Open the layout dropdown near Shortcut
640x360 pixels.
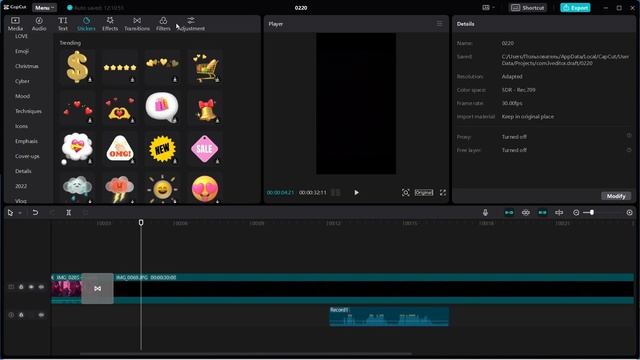[x=488, y=8]
